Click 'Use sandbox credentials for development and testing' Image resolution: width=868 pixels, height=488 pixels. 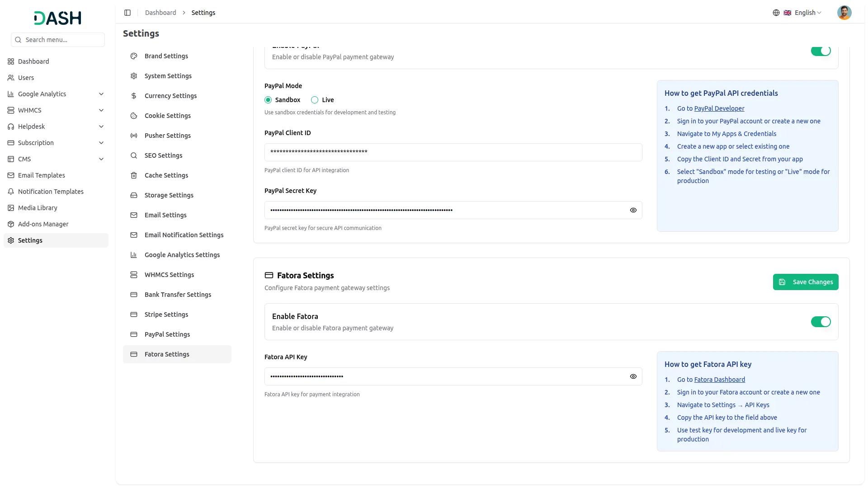coord(330,113)
